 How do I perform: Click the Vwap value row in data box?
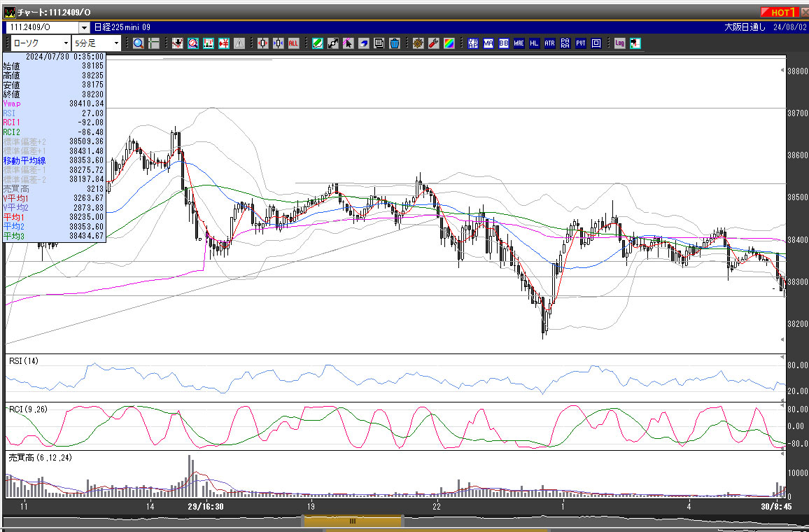(54, 103)
